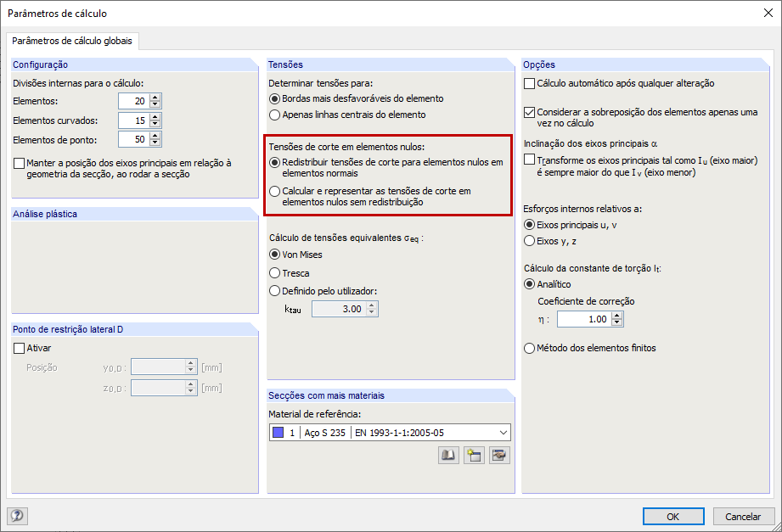Image resolution: width=782 pixels, height=532 pixels.
Task: Choose Apenas linhas centrais do elemento
Action: coord(273,115)
